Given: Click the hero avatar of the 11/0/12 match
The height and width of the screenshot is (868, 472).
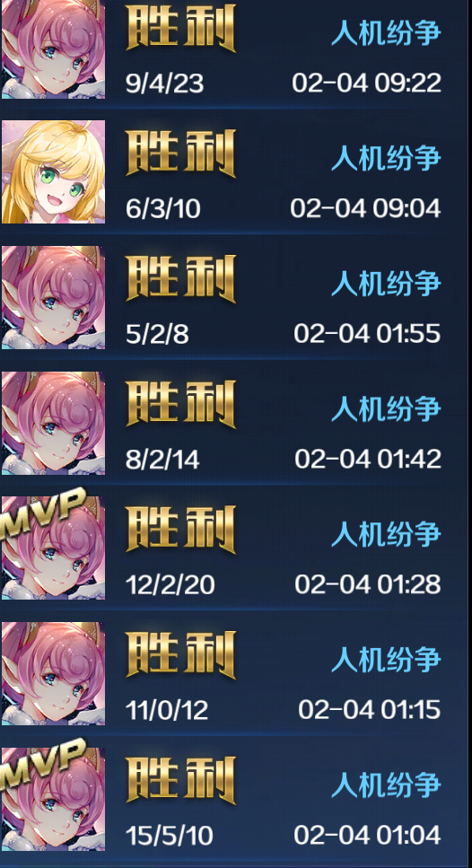Looking at the screenshot, I should tap(53, 674).
